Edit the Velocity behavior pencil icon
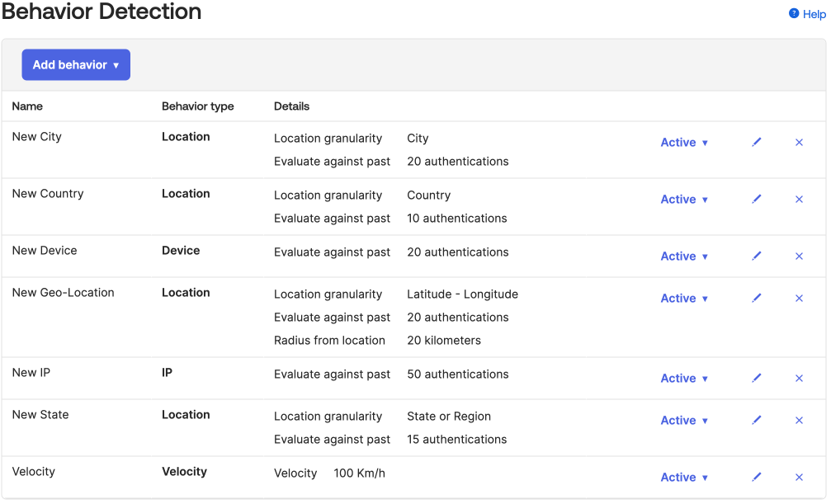This screenshot has width=831, height=504. pos(757,478)
